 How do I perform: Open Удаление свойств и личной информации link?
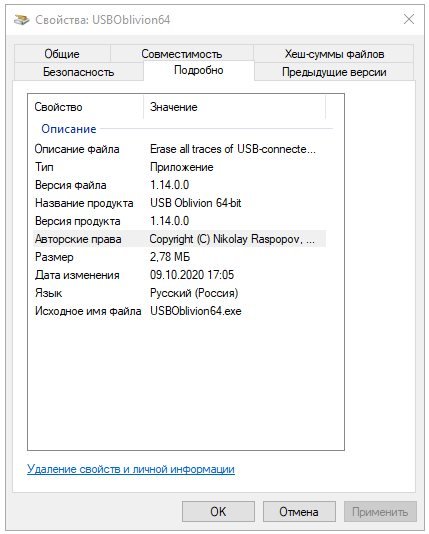click(x=131, y=469)
